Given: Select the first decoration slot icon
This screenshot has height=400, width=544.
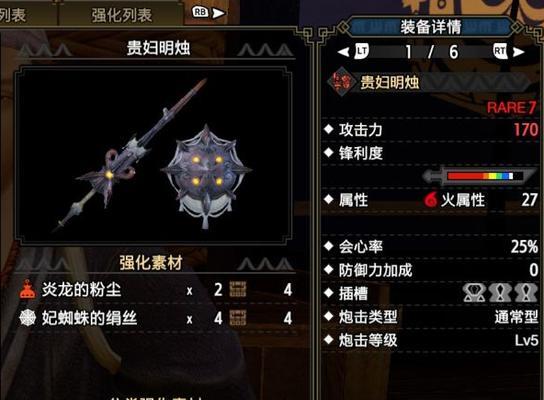Looking at the screenshot, I should [474, 292].
